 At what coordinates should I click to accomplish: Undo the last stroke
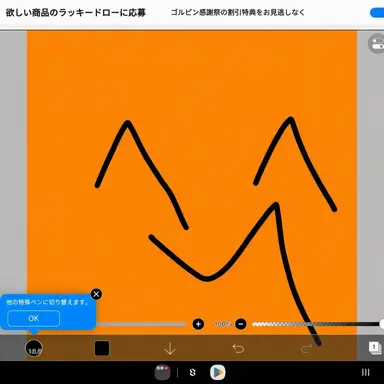click(238, 348)
